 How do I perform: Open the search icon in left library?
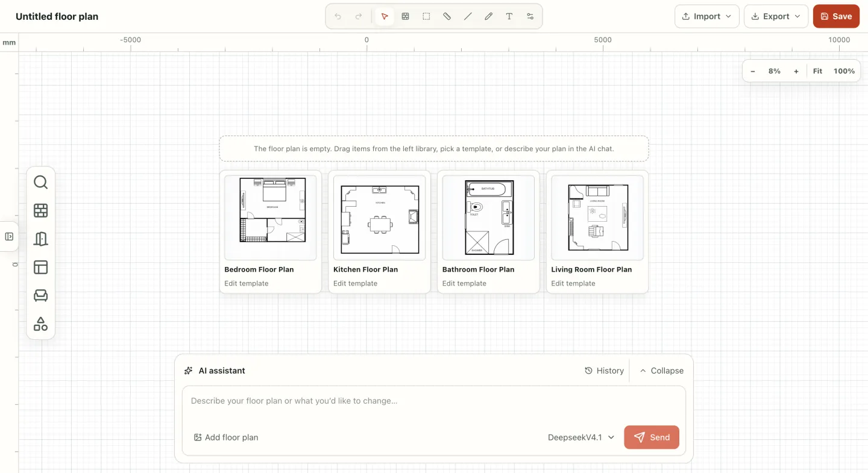[x=40, y=182]
